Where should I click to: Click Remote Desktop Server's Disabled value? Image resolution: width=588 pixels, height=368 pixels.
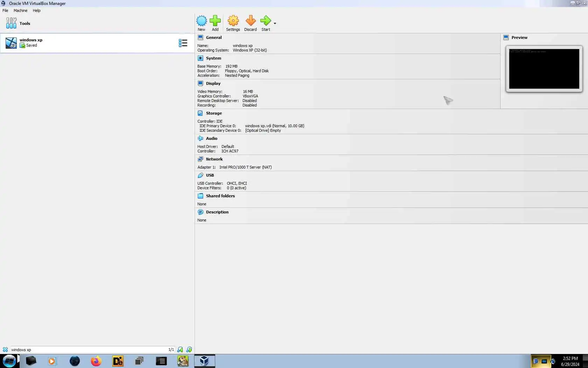[250, 101]
